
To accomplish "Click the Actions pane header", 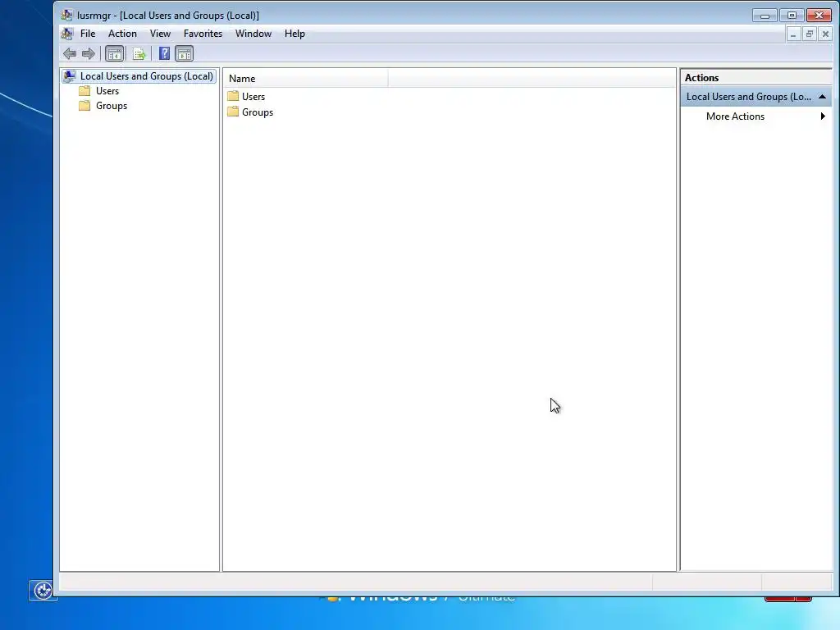I will pyautogui.click(x=756, y=78).
